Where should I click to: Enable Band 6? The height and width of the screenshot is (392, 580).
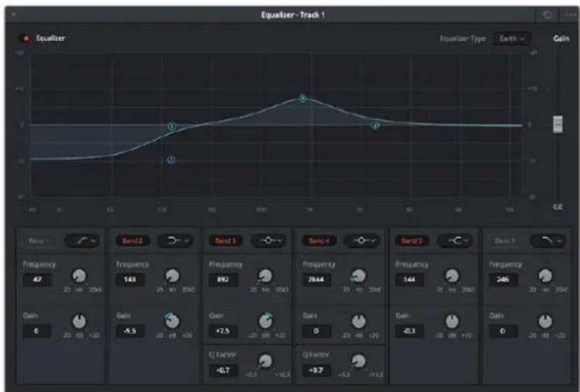[505, 241]
